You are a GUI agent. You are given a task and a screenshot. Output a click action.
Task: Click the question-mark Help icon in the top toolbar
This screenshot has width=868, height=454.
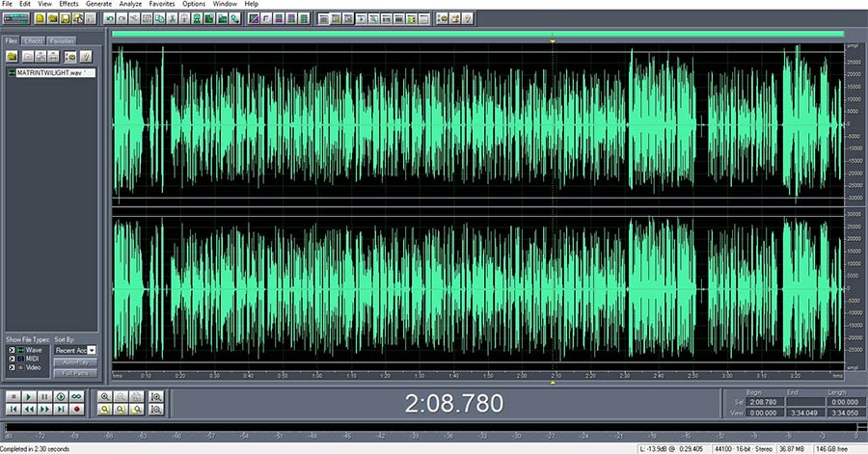point(468,19)
